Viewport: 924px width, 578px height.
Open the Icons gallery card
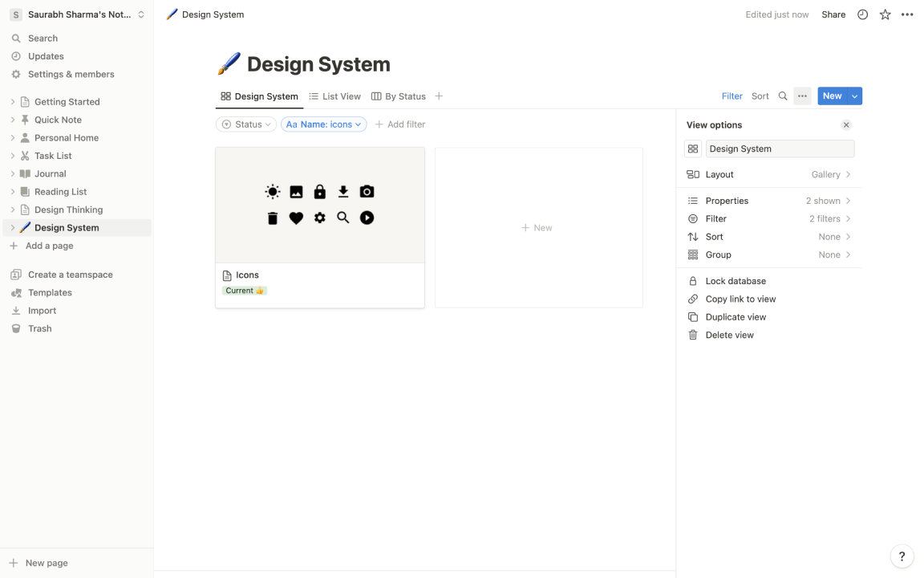pos(319,205)
